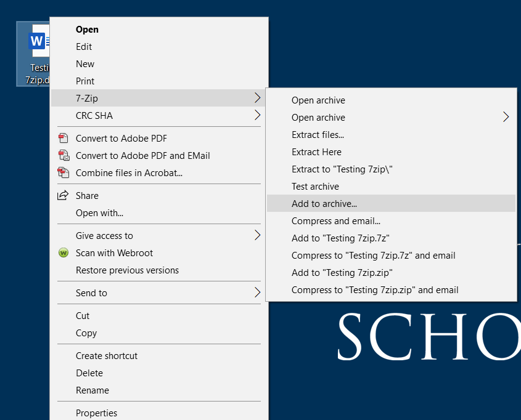Screen dimensions: 521x420
Task: Click the Convert to Adobe PDF icon
Action: click(x=64, y=138)
